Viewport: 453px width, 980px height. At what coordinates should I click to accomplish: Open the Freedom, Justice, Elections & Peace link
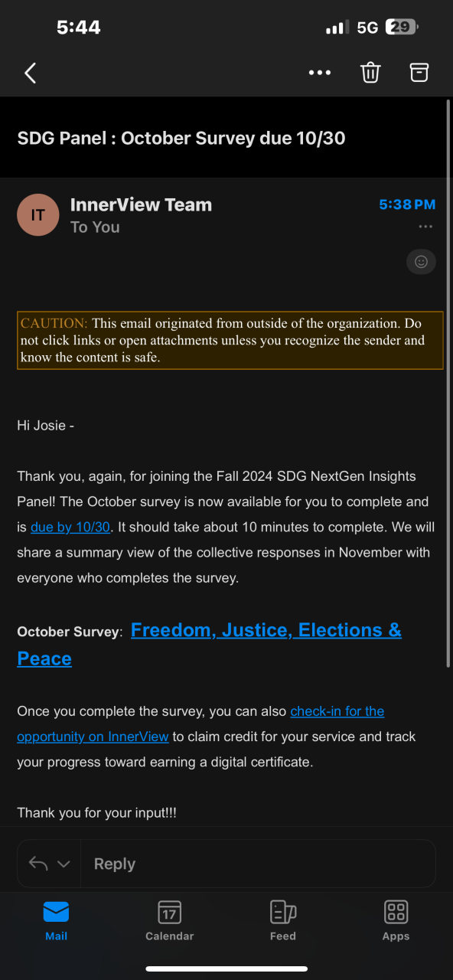click(210, 645)
